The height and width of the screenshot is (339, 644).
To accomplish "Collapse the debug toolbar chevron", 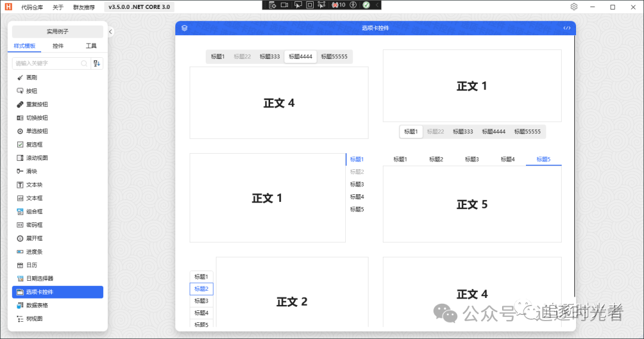I will (377, 5).
